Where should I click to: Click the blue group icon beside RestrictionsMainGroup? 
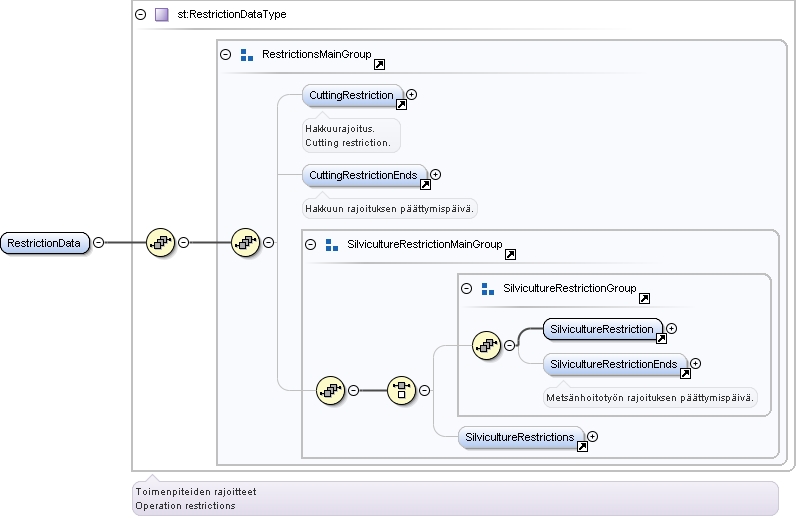tap(247, 55)
